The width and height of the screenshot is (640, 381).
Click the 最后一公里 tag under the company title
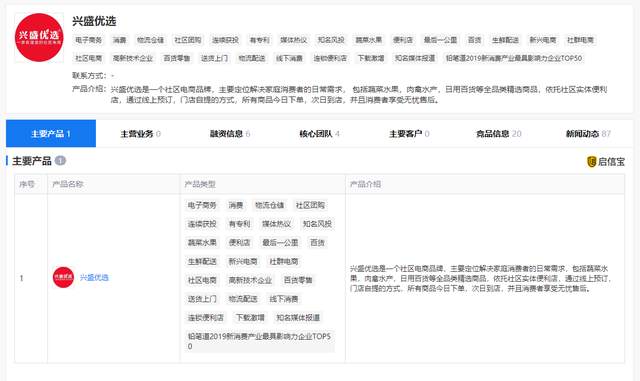pyautogui.click(x=440, y=40)
